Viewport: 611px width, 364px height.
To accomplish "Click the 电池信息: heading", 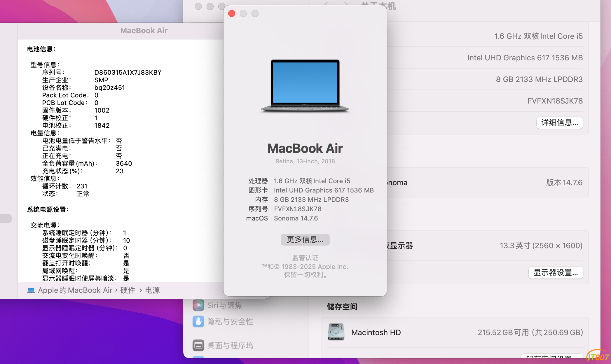I will pos(41,49).
